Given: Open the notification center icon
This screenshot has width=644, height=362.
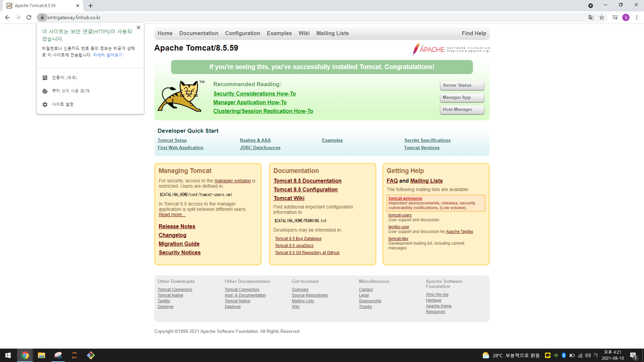Looking at the screenshot, I should [633, 355].
